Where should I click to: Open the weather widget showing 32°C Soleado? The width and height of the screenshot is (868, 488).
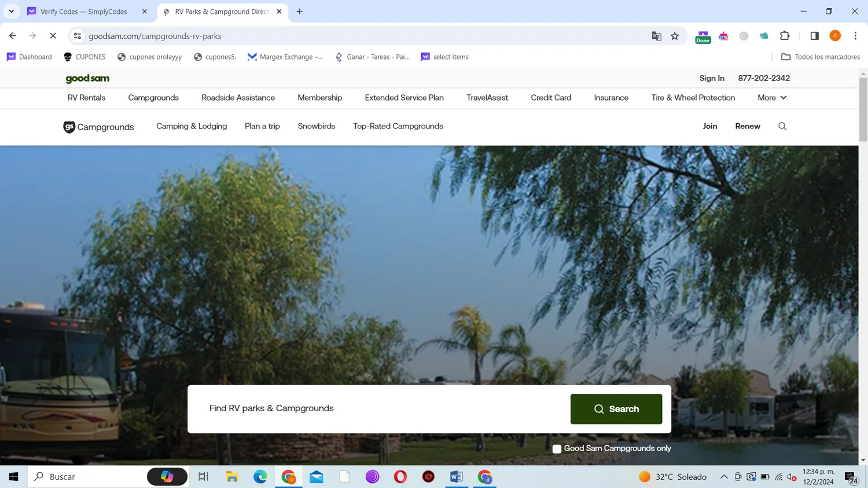pyautogui.click(x=673, y=476)
